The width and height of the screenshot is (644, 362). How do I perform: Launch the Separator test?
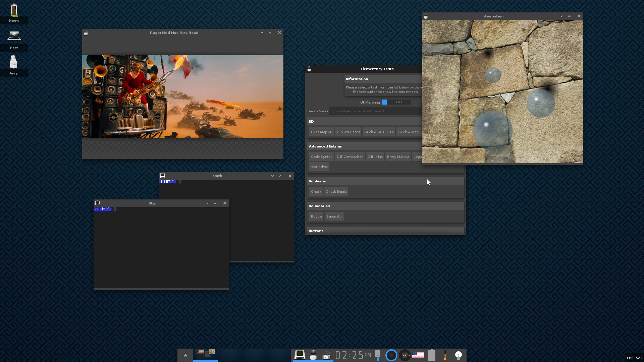coord(334,217)
